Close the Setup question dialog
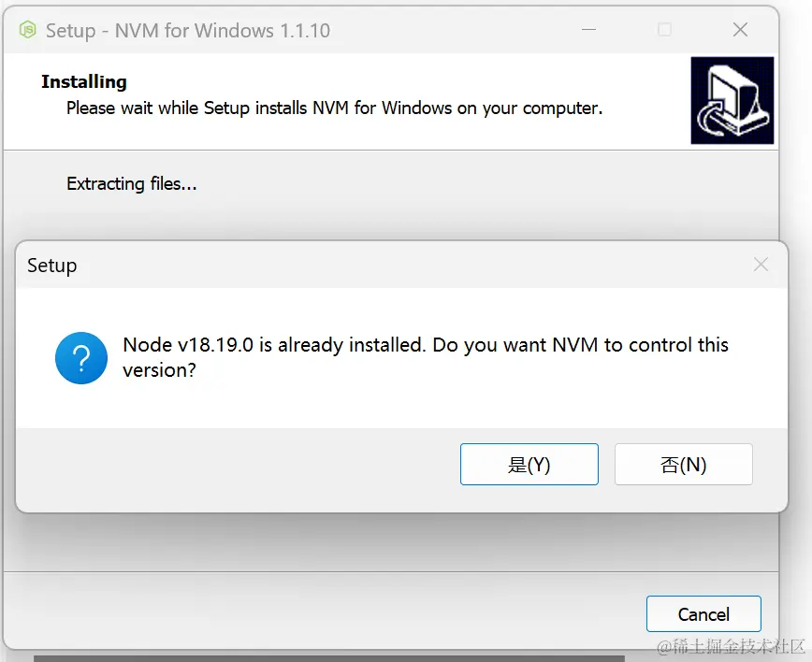The height and width of the screenshot is (662, 812). (761, 265)
